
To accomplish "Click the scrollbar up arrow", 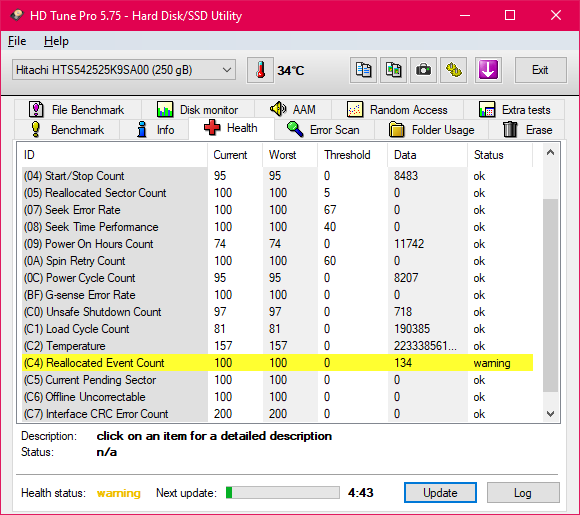I will [x=550, y=152].
